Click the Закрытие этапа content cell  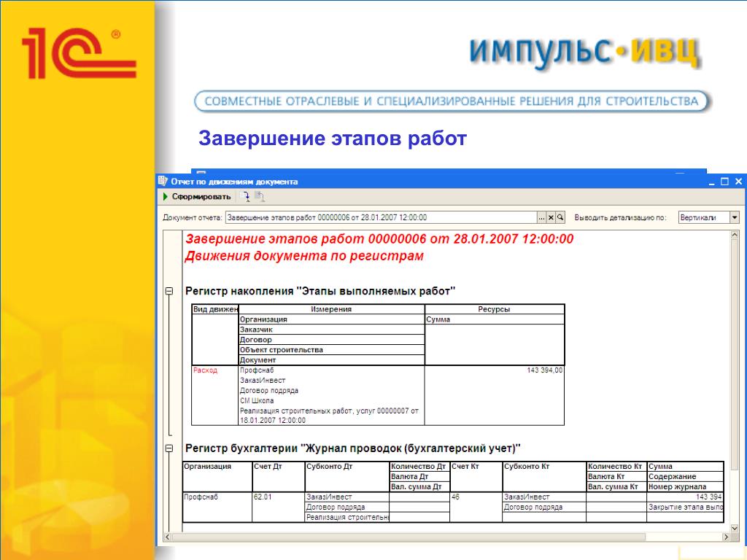685,507
